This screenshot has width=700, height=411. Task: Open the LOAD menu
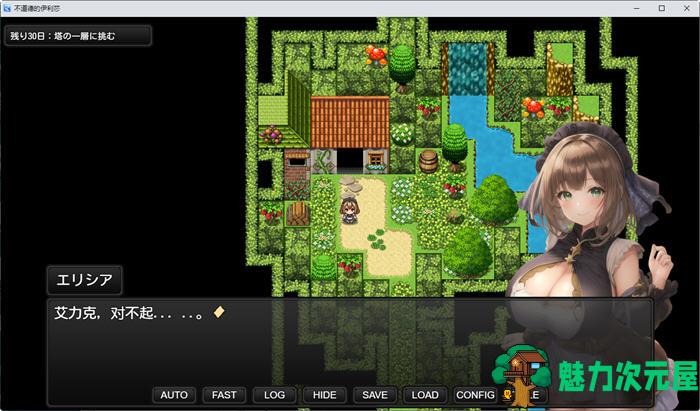(x=425, y=395)
